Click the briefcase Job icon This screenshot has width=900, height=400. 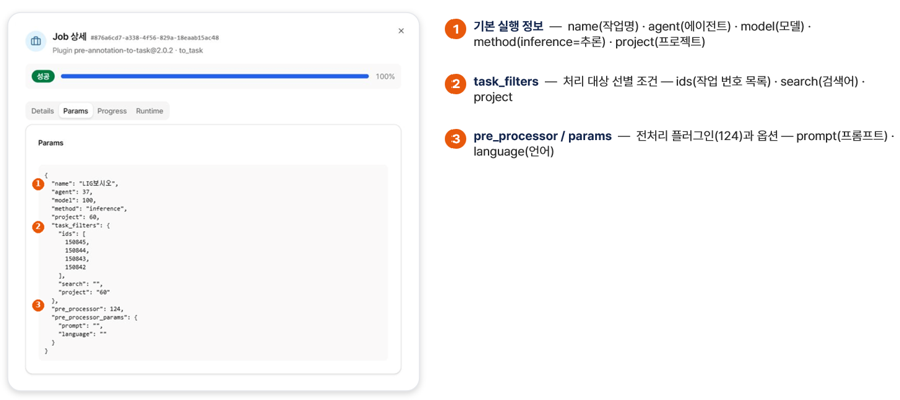point(36,42)
